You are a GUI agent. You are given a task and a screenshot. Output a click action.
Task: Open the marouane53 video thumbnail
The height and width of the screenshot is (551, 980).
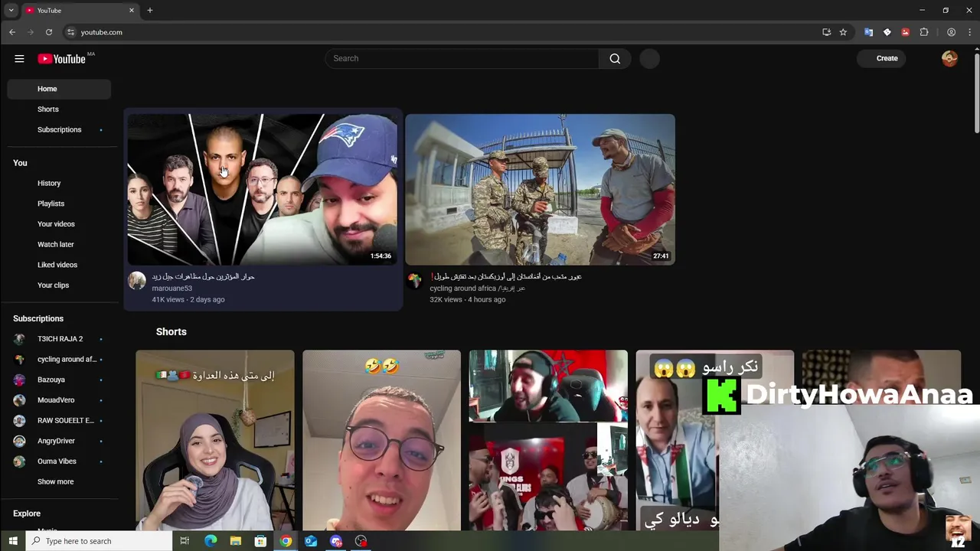pyautogui.click(x=263, y=189)
